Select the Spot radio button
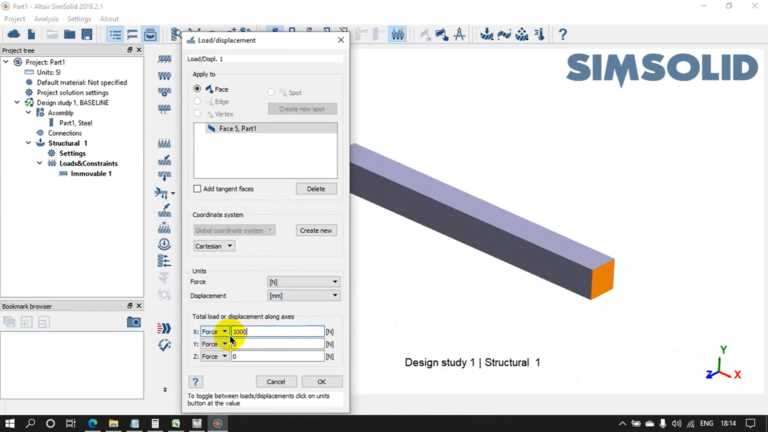Screen dimensions: 768x432 pos(271,92)
